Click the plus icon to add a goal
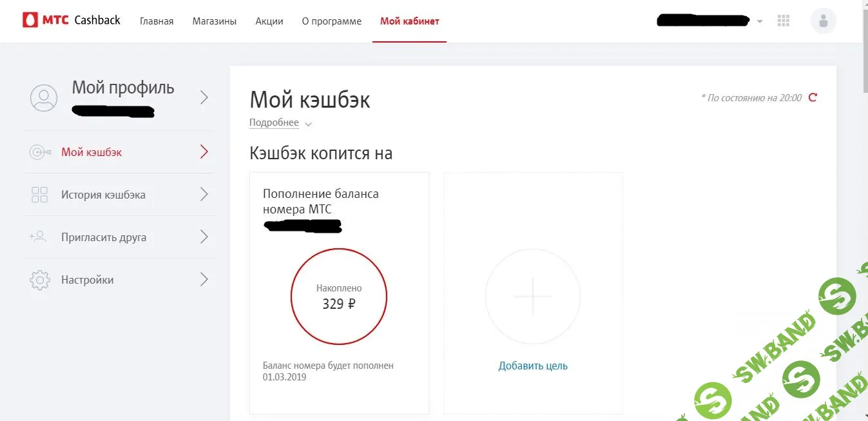868x421 pixels. [x=532, y=296]
